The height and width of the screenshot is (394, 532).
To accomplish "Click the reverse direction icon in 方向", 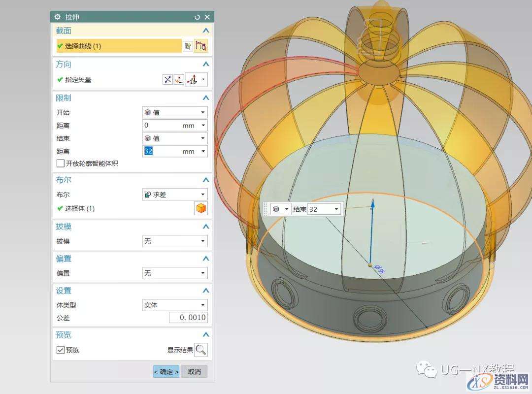I will (x=167, y=80).
